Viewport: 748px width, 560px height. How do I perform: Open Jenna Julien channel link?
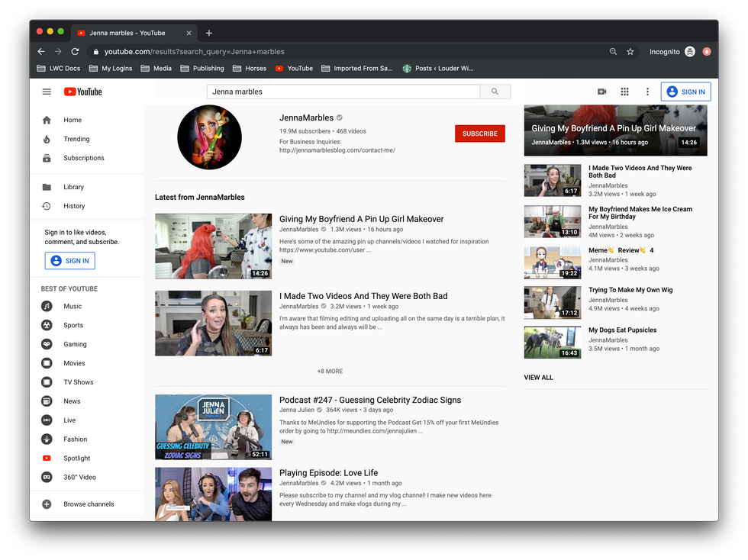297,410
